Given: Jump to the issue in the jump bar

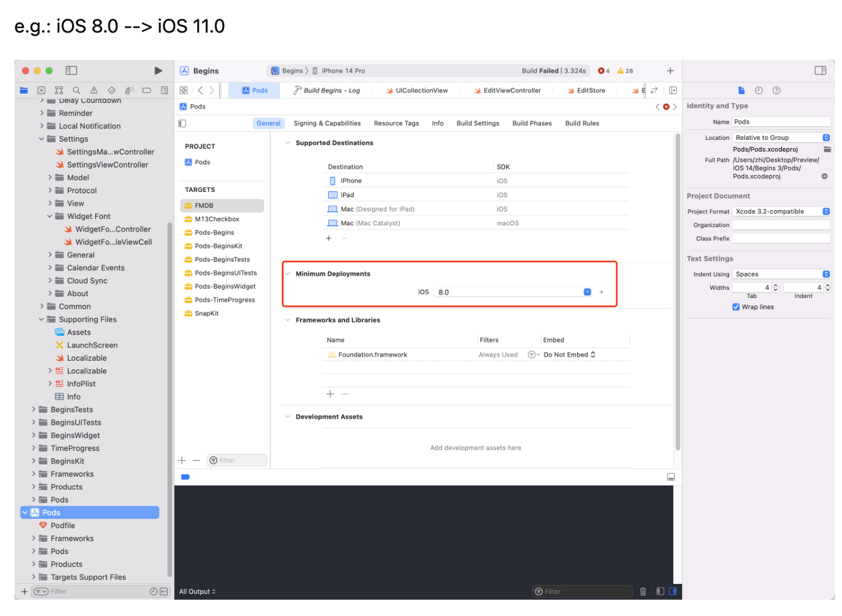Looking at the screenshot, I should tap(666, 107).
